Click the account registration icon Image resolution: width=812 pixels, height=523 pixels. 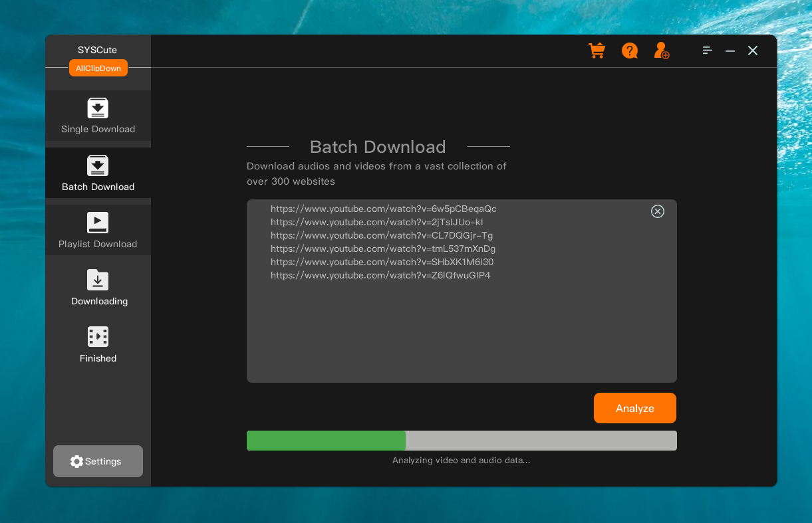point(661,50)
